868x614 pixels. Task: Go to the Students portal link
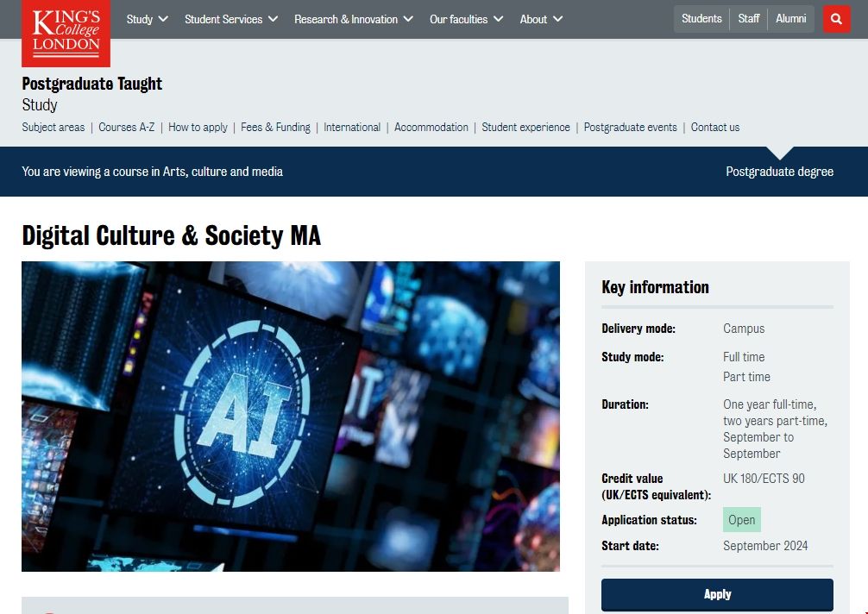click(x=701, y=19)
